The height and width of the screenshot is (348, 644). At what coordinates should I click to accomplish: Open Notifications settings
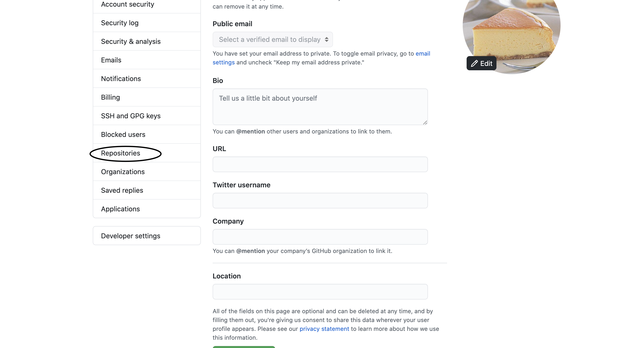[121, 79]
